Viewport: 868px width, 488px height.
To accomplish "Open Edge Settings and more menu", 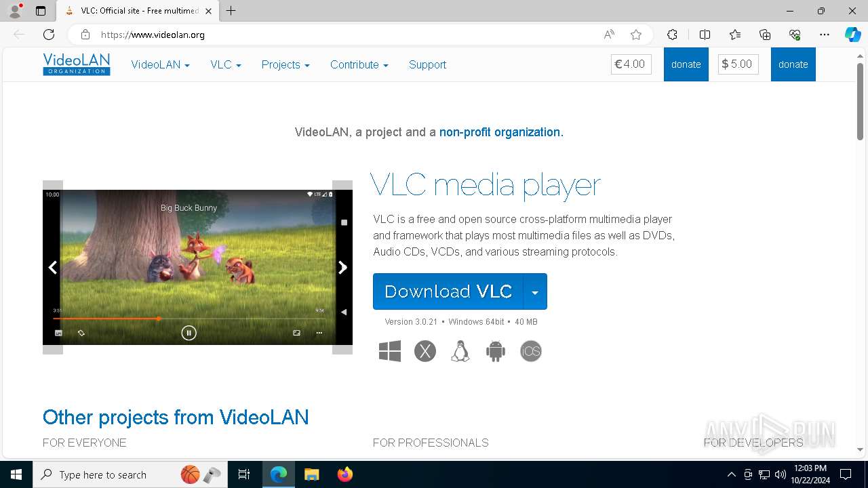I will (825, 35).
